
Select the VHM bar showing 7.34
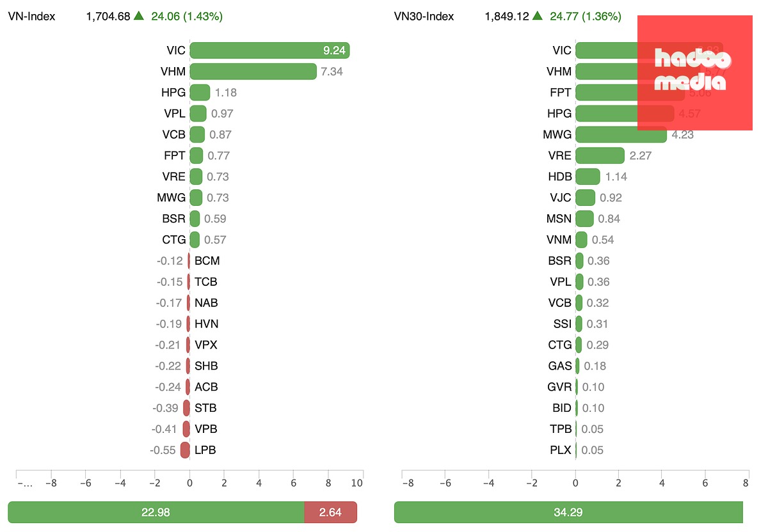(253, 72)
